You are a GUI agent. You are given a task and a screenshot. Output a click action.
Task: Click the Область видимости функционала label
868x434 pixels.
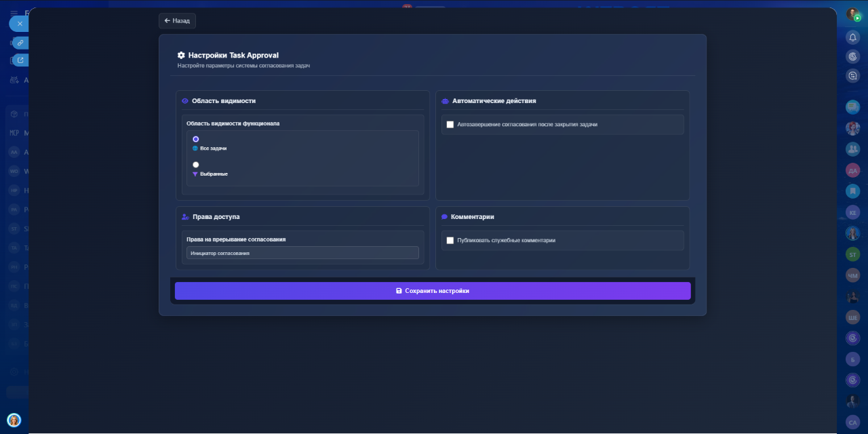pos(233,123)
